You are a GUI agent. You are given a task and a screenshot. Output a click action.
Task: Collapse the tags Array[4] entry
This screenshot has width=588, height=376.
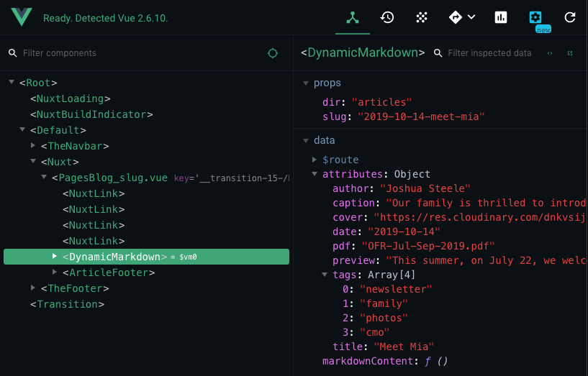[x=325, y=275]
